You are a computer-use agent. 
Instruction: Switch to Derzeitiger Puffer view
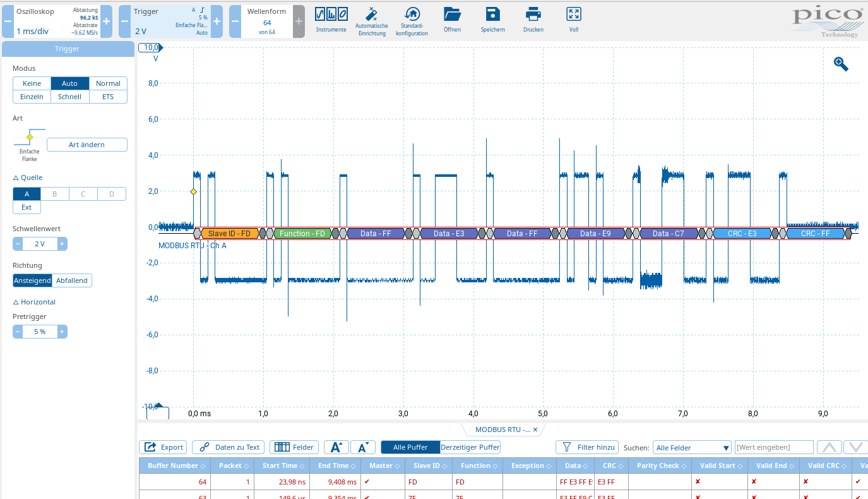470,447
